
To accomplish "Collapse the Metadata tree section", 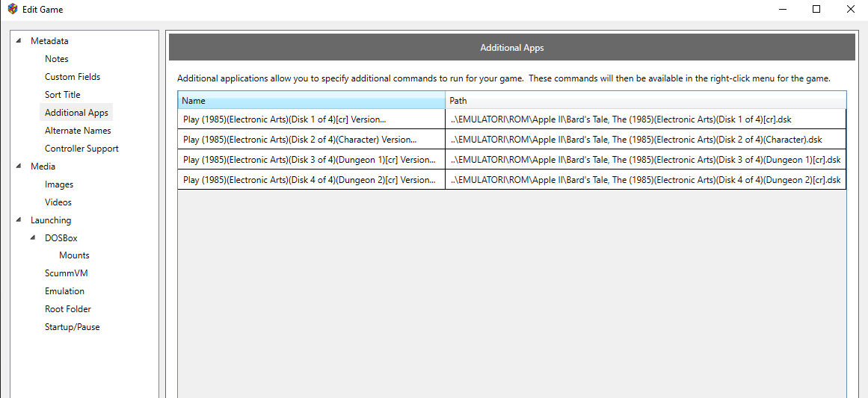I will 19,40.
